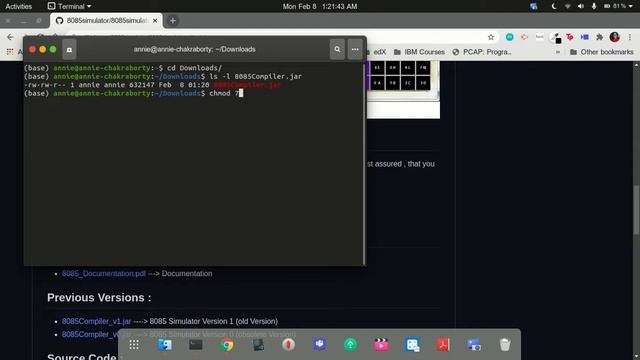640x360 pixels.
Task: Launch the Terminal from the dock
Action: point(196,345)
